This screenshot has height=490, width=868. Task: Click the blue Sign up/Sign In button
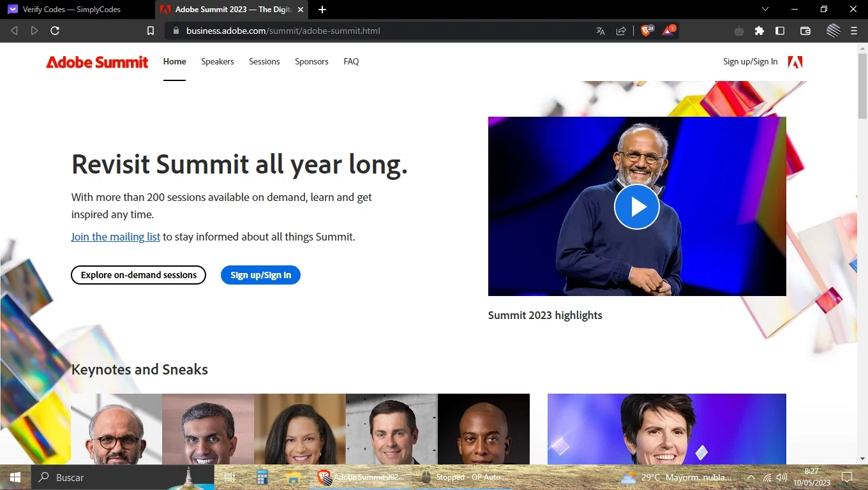coord(260,275)
